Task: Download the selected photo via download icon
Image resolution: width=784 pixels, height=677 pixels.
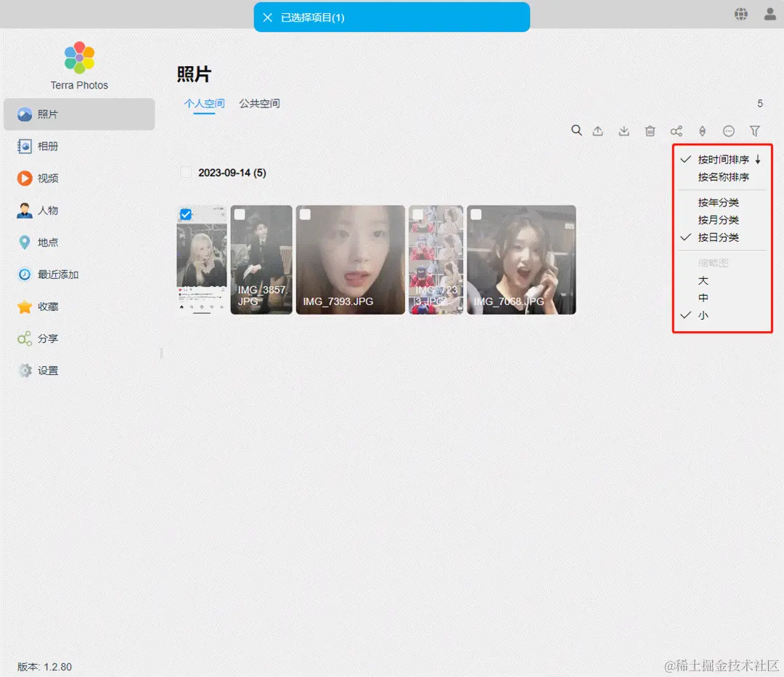Action: click(624, 131)
